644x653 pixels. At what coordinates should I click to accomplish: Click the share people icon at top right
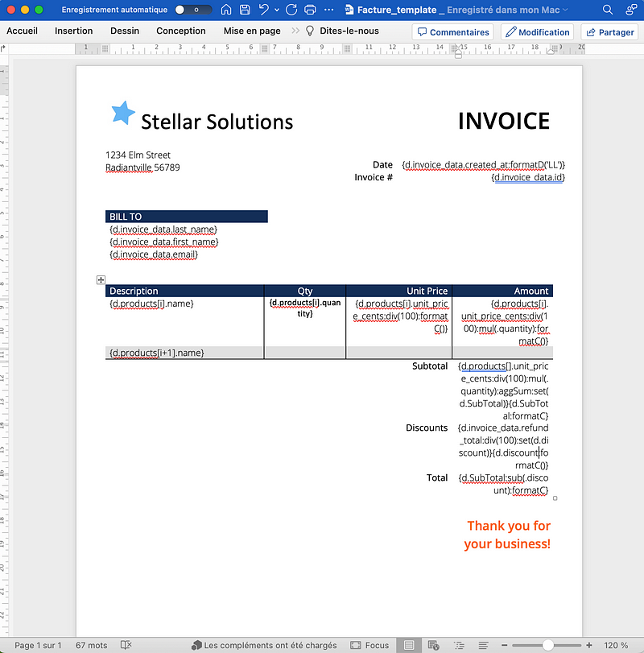click(631, 10)
